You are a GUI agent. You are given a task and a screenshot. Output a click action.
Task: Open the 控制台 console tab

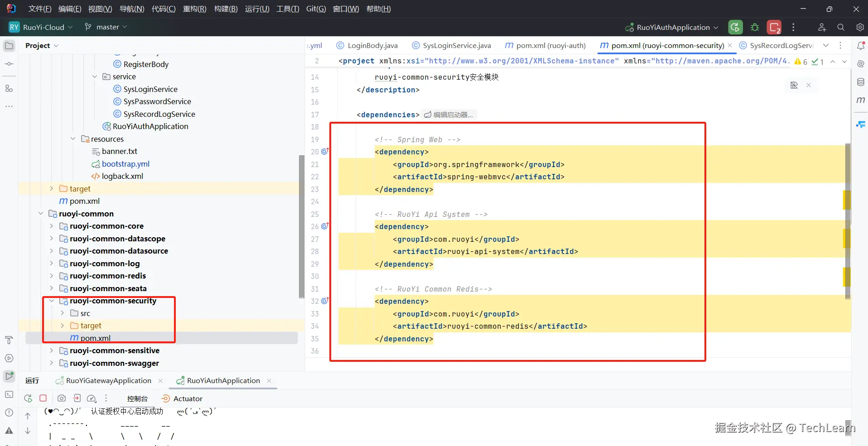(x=137, y=398)
